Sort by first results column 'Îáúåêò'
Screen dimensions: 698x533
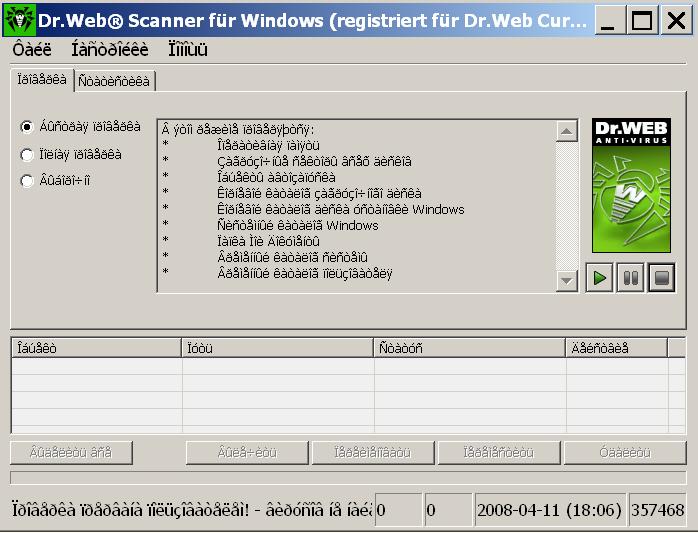point(96,348)
